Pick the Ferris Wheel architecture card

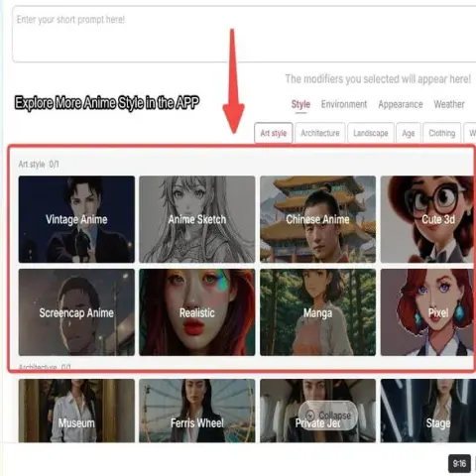(197, 411)
